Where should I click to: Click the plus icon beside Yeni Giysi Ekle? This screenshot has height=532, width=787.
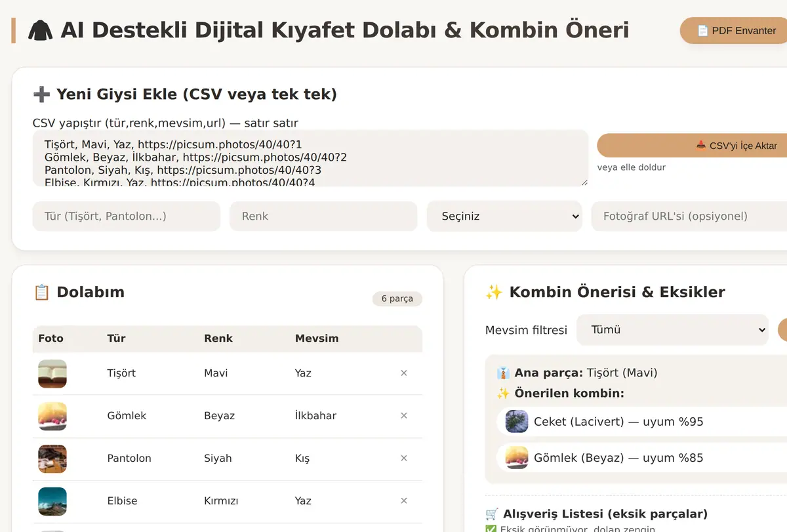click(41, 94)
